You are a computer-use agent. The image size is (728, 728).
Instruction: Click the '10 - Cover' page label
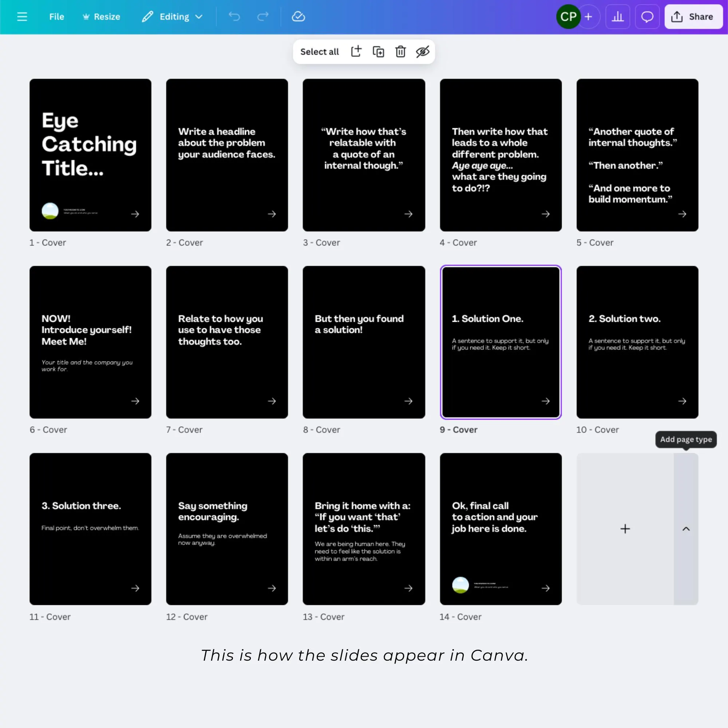598,430
